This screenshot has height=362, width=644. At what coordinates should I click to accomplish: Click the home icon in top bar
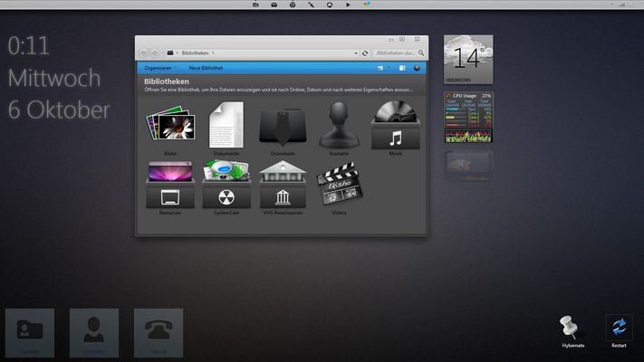coord(255,5)
